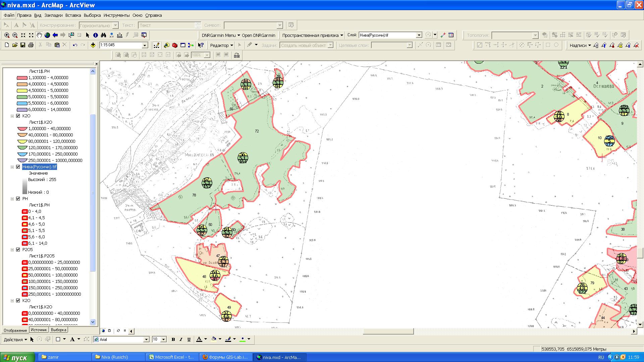The image size is (644, 362).
Task: Switch to the Источник tab
Action: pyautogui.click(x=39, y=330)
